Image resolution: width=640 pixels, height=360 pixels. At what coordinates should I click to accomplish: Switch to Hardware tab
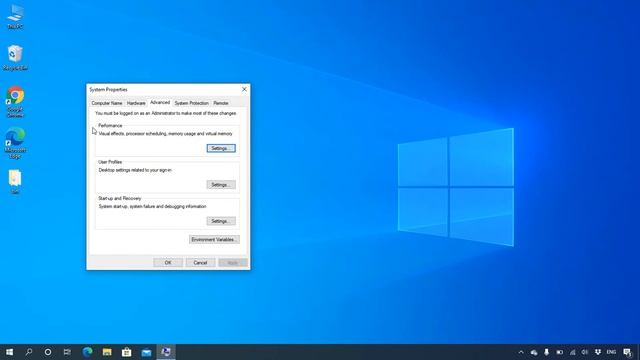tap(136, 103)
